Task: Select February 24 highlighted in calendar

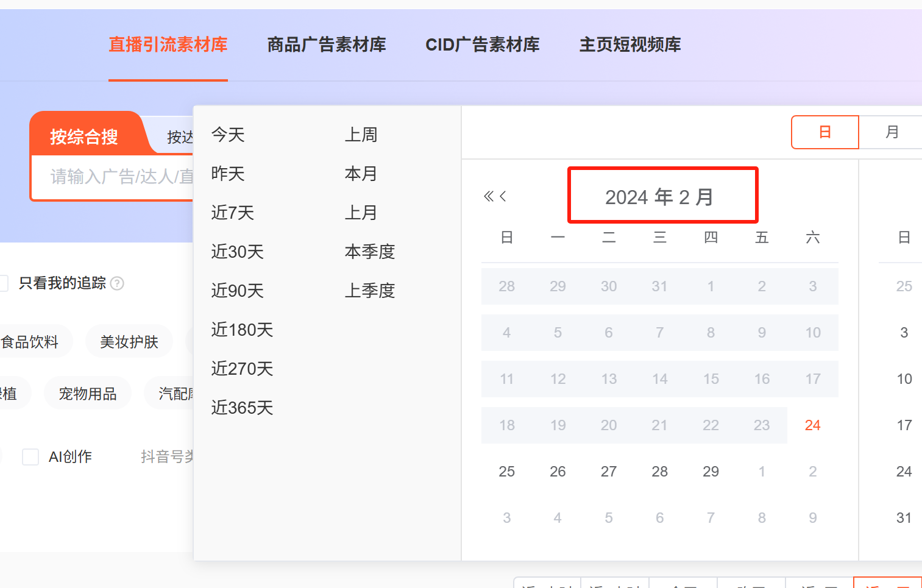Action: click(x=812, y=425)
